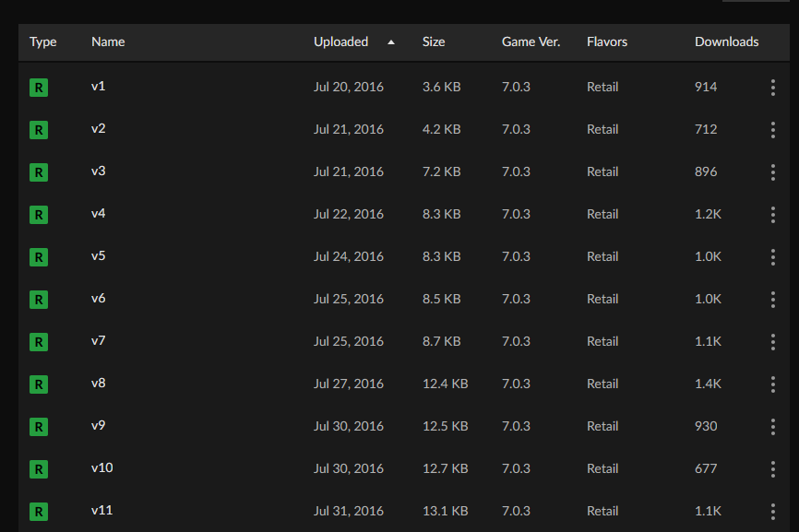Viewport: 799px width, 532px height.
Task: Open the v10 file link
Action: [101, 467]
